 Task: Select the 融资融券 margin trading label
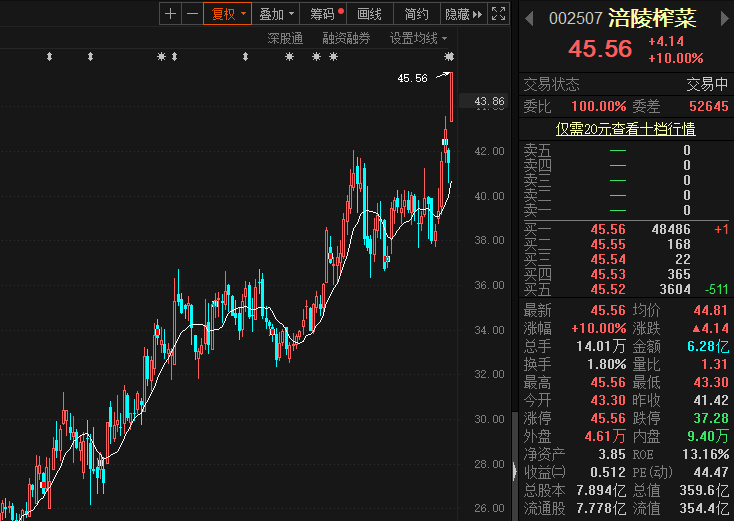tap(346, 38)
